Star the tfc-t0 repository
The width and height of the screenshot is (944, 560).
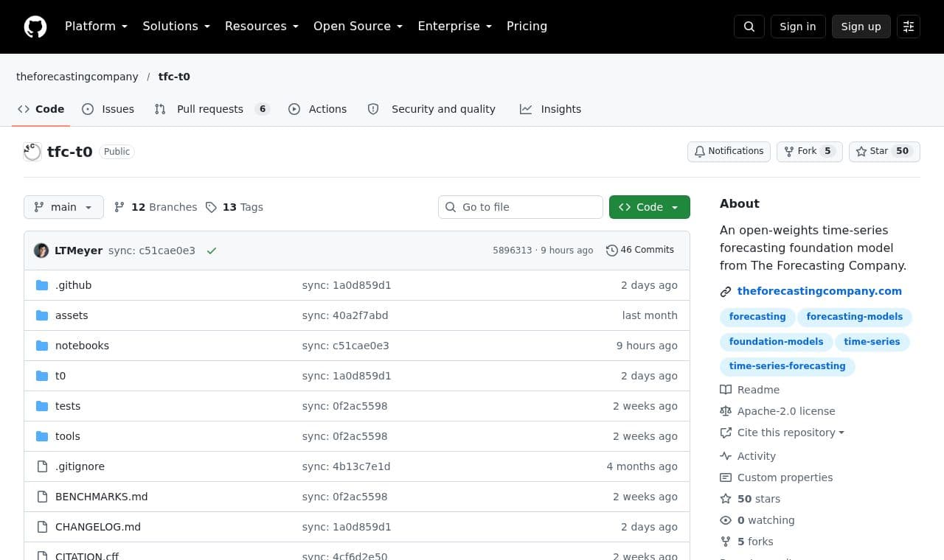point(884,151)
